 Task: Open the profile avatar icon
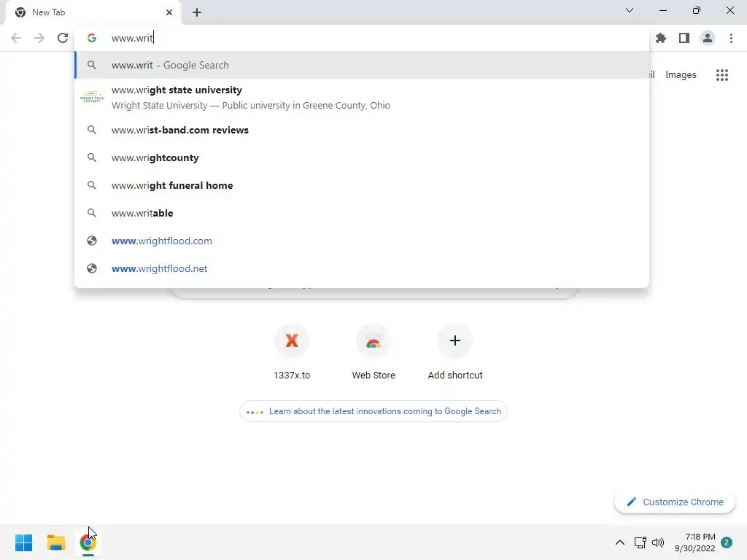click(x=708, y=38)
